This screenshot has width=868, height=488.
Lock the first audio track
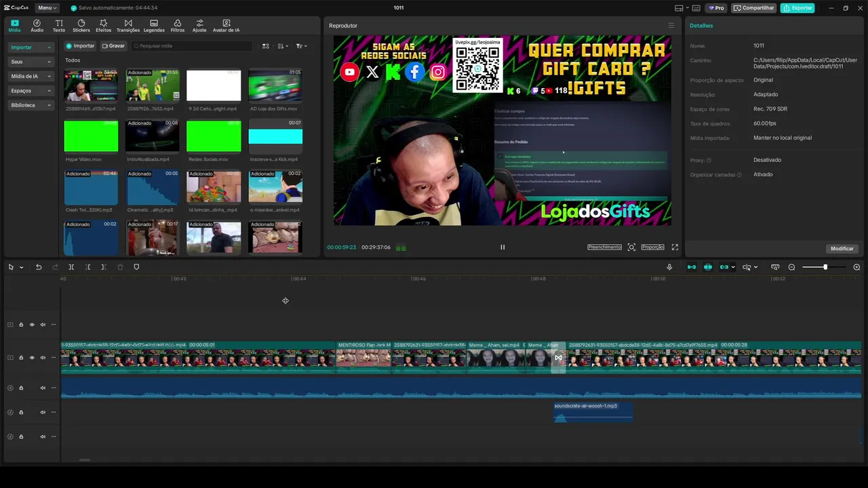coord(21,388)
